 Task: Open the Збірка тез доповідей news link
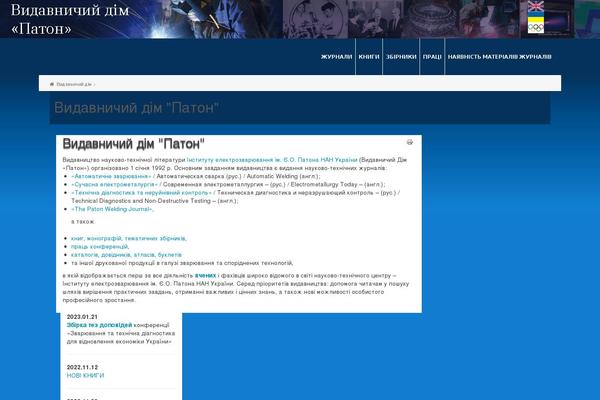99,325
